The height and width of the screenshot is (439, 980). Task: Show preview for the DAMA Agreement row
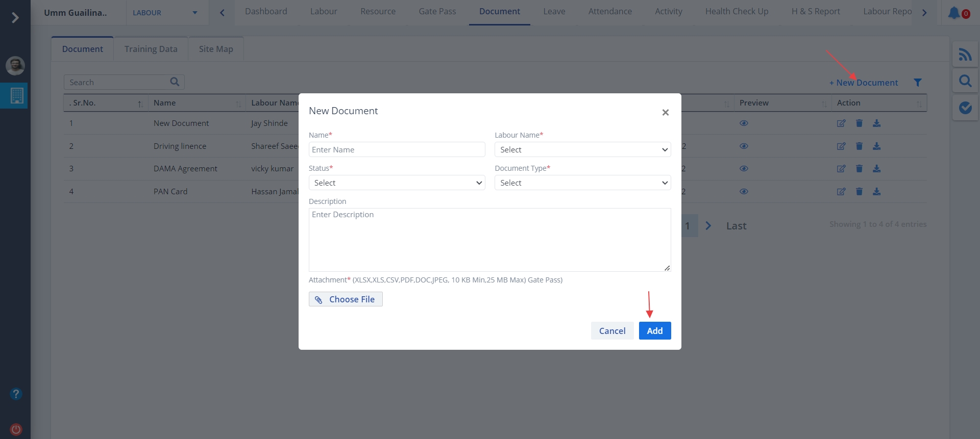pyautogui.click(x=744, y=169)
